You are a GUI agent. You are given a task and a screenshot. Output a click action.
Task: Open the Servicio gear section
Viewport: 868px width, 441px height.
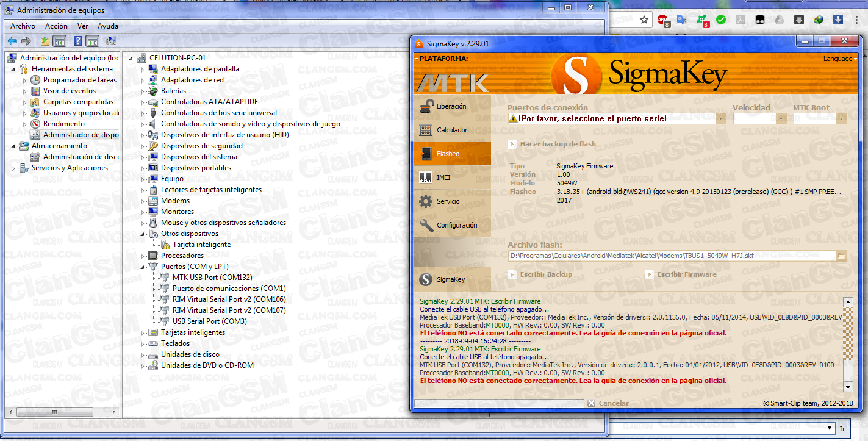pyautogui.click(x=452, y=201)
